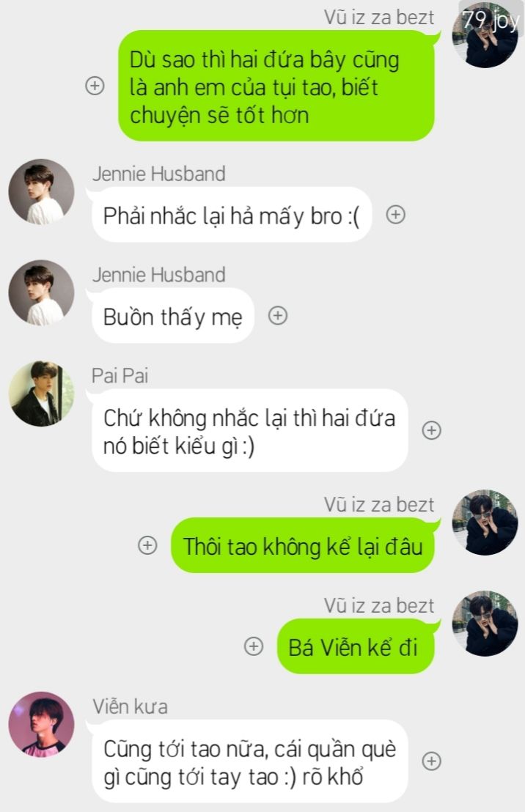The height and width of the screenshot is (812, 525).
Task: Tap plus icon next to "Chứ không nhắc lại" message
Action: click(432, 430)
